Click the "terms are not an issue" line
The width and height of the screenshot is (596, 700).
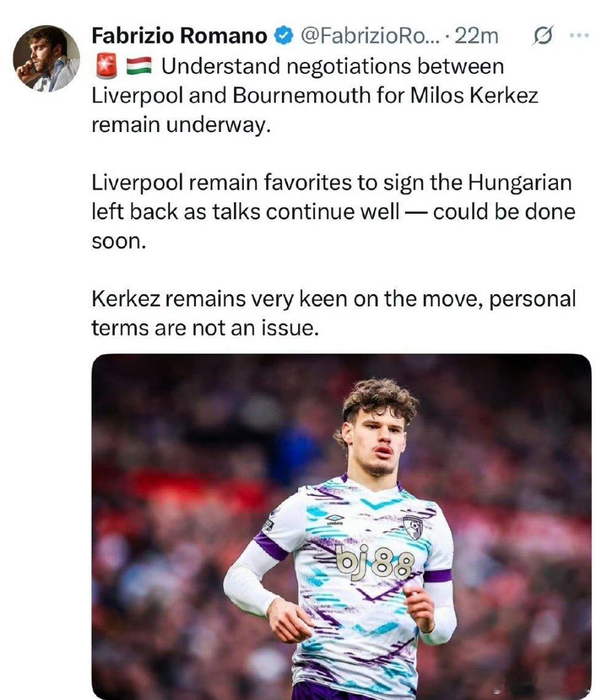tap(205, 328)
